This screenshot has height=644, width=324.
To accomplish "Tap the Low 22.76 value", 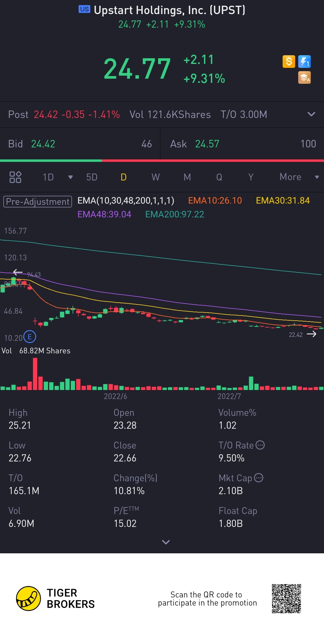I will click(x=20, y=458).
